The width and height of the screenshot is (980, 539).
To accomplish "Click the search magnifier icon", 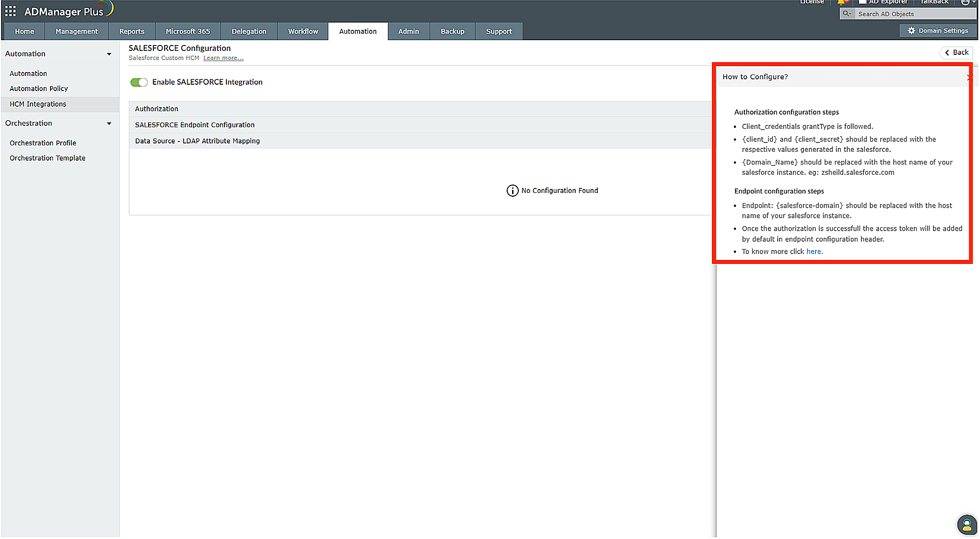I will coord(846,14).
